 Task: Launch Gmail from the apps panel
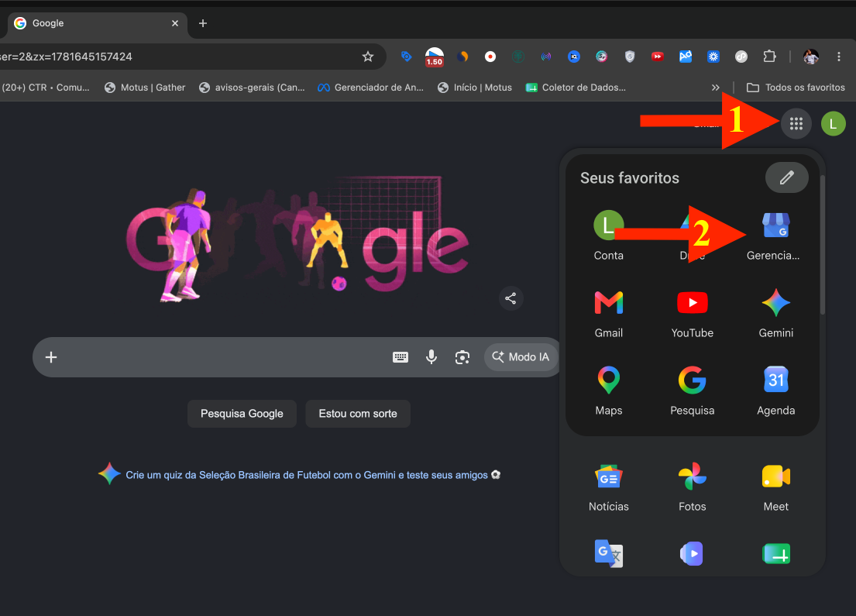pyautogui.click(x=608, y=314)
